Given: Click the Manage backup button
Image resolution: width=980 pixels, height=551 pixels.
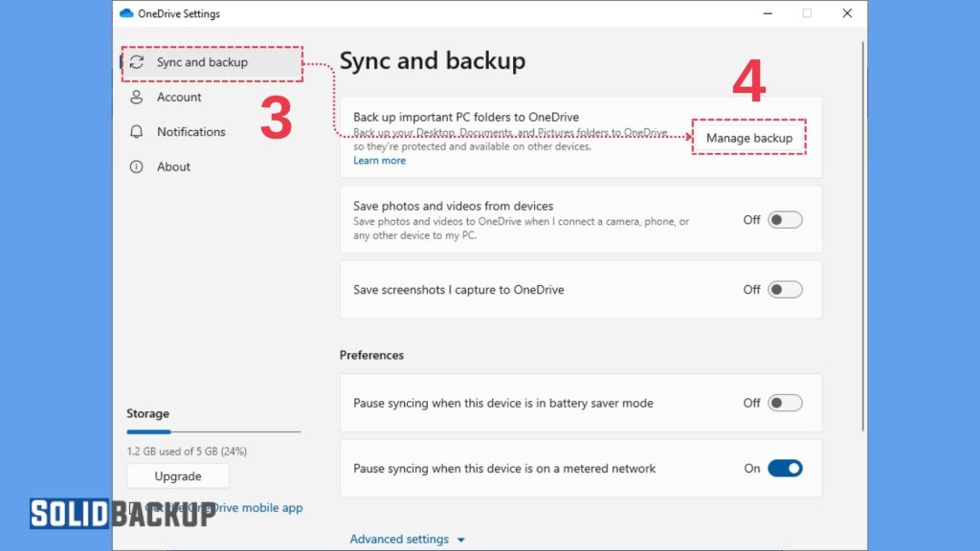Looking at the screenshot, I should [748, 138].
